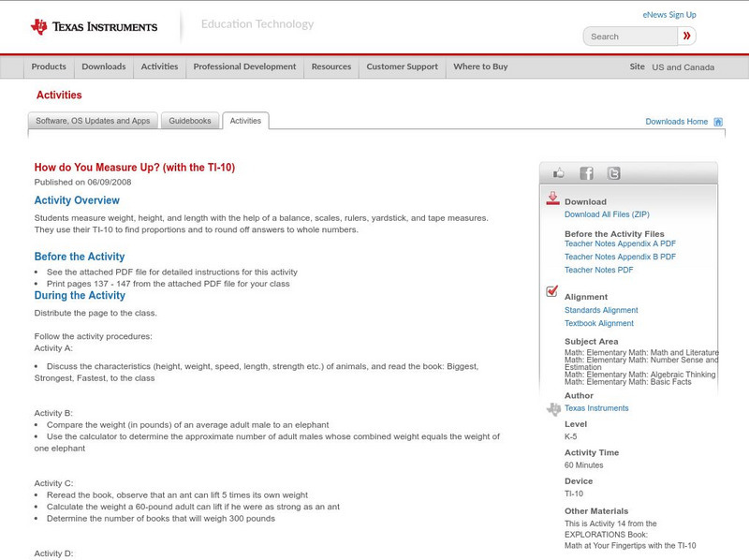The image size is (749, 560).
Task: Open the Downloads menu
Action: click(x=104, y=66)
